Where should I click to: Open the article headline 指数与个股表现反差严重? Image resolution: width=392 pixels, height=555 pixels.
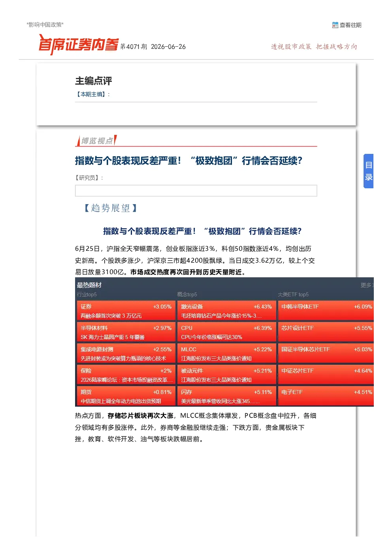click(188, 161)
